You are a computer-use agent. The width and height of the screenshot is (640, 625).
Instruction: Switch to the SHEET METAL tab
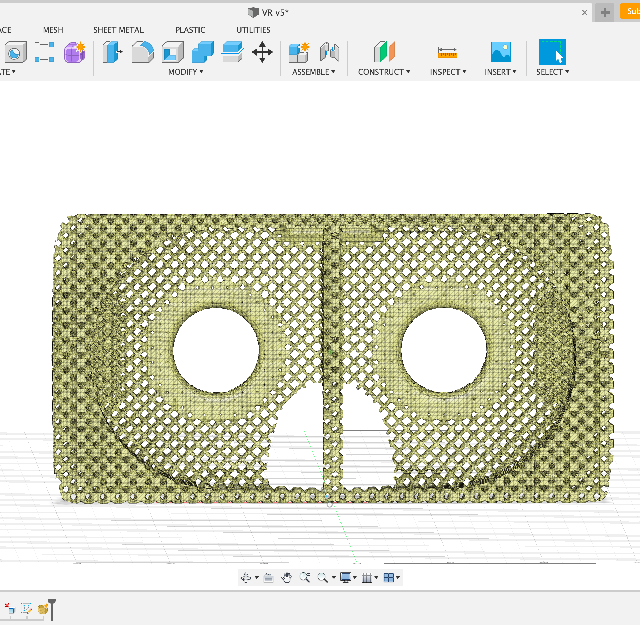click(x=118, y=30)
